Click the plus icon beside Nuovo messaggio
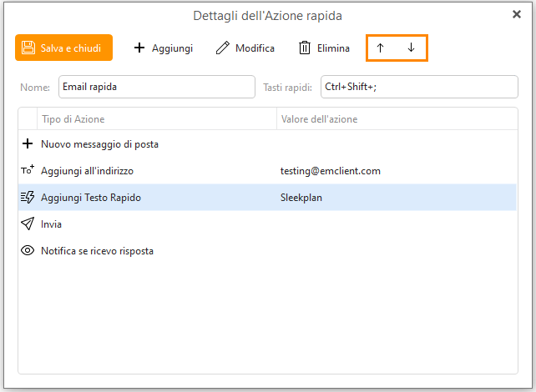The height and width of the screenshot is (392, 536). (28, 143)
